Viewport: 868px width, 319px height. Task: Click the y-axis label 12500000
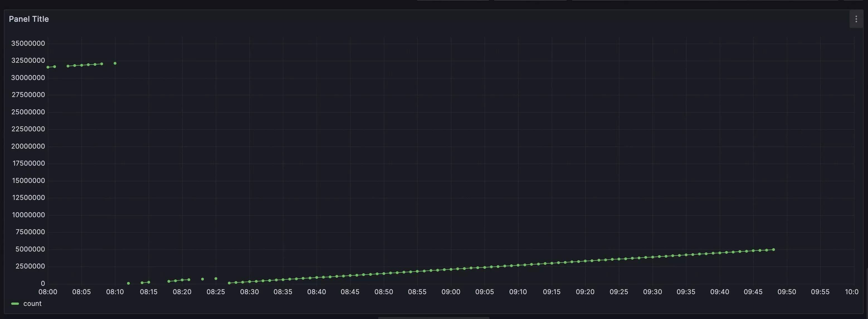pos(29,198)
